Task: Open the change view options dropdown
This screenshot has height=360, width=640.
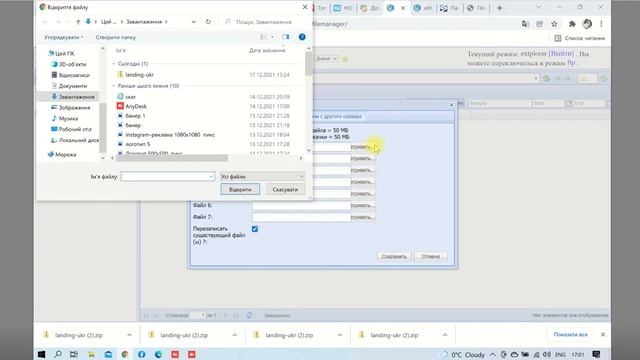Action: [x=273, y=37]
